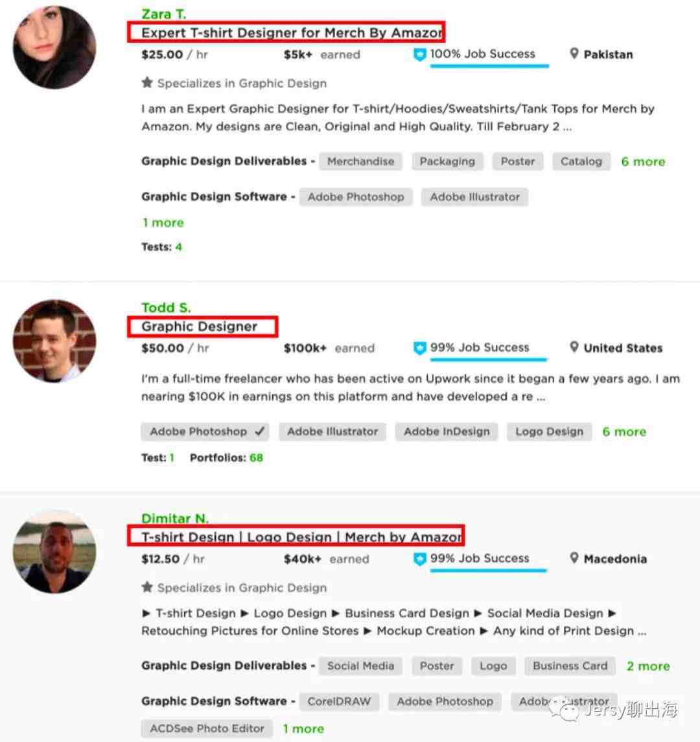Click Dimitar N.'s job success shield icon

[419, 559]
